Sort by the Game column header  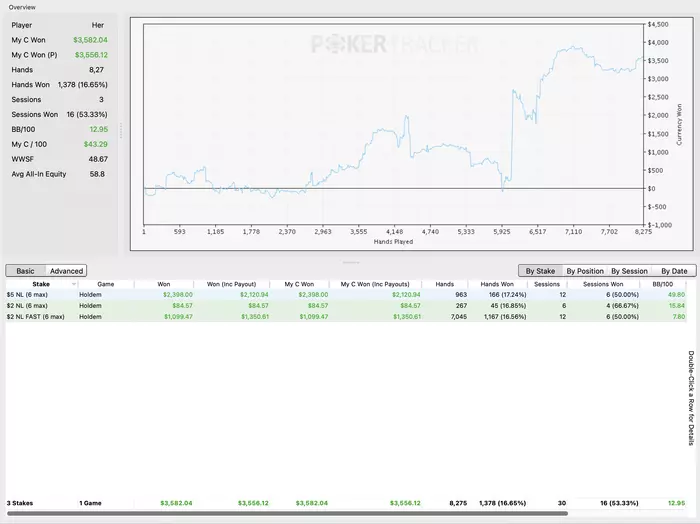coord(106,284)
